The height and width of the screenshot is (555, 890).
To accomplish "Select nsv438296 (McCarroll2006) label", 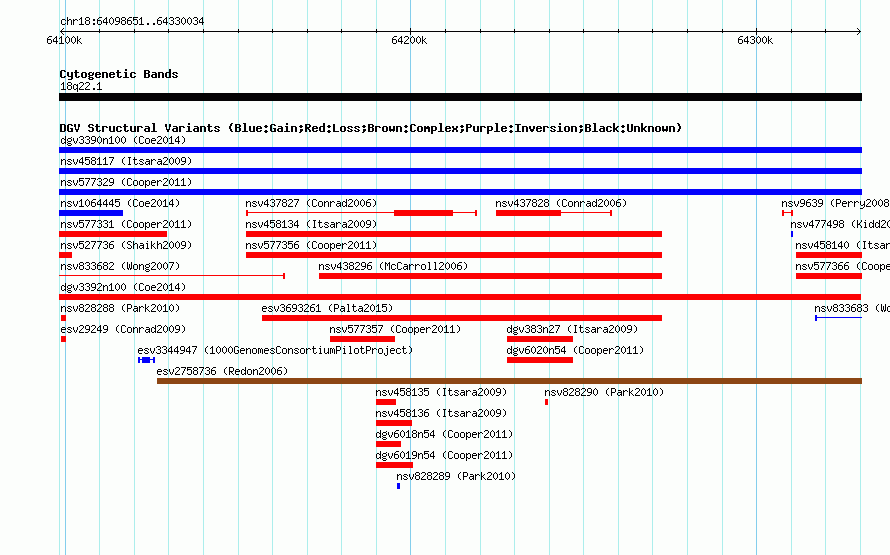I will 393,266.
